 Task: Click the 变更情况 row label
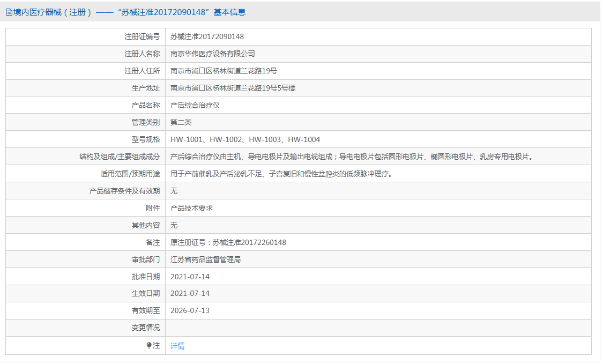click(145, 328)
